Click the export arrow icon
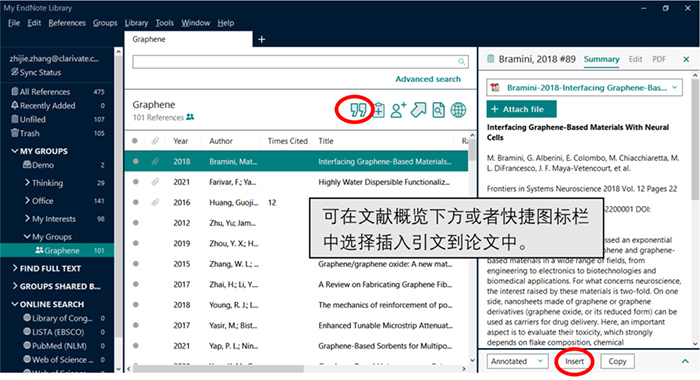This screenshot has width=700, height=380. (x=418, y=110)
